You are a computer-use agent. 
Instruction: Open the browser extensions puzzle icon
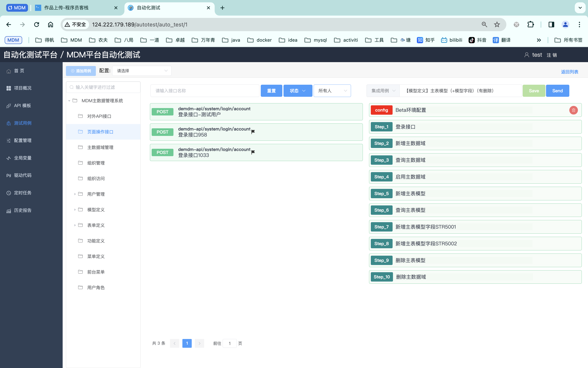pos(530,25)
